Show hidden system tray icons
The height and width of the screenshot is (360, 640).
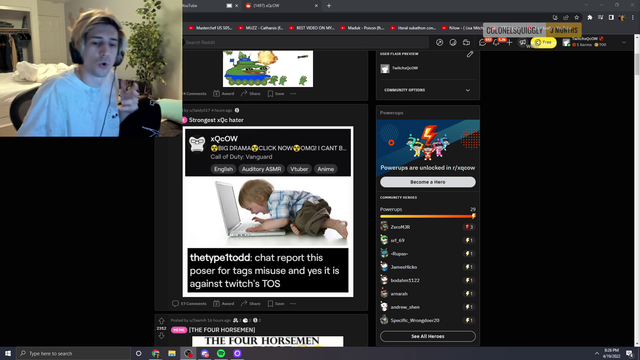pos(597,353)
